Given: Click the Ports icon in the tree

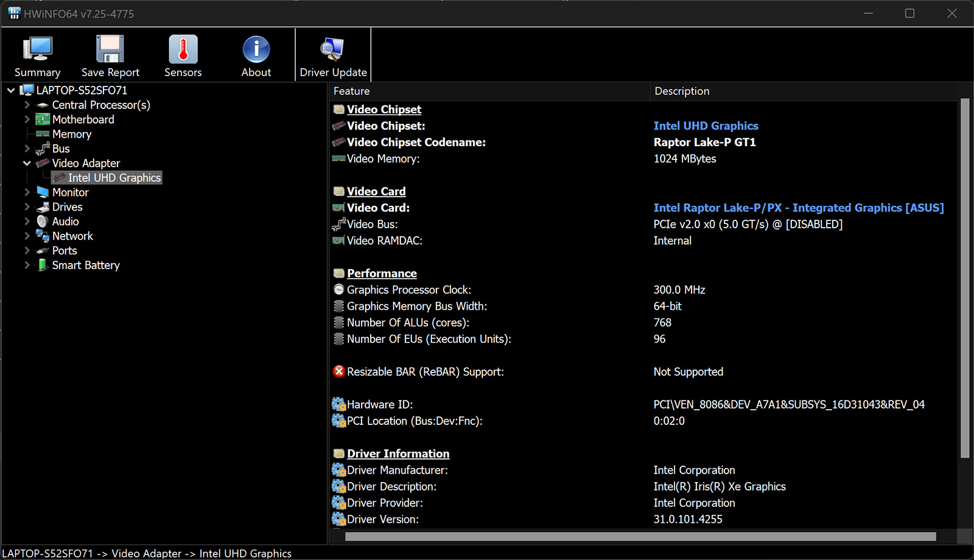Looking at the screenshot, I should pos(43,251).
